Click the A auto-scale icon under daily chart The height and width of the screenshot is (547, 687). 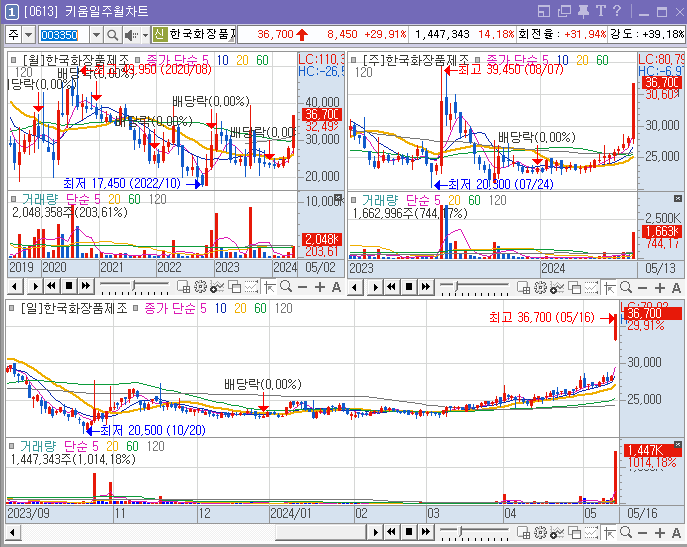(x=676, y=533)
